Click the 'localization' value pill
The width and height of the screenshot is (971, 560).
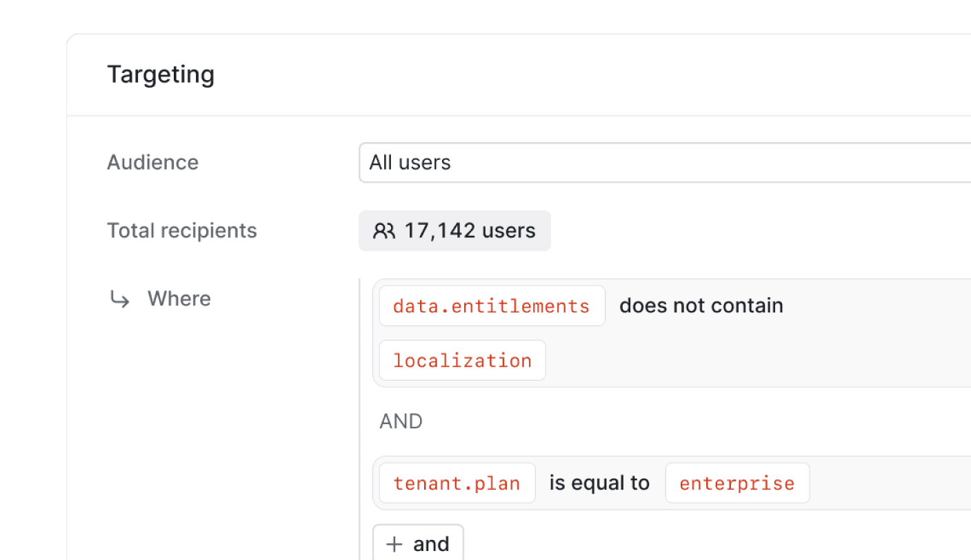(x=462, y=360)
